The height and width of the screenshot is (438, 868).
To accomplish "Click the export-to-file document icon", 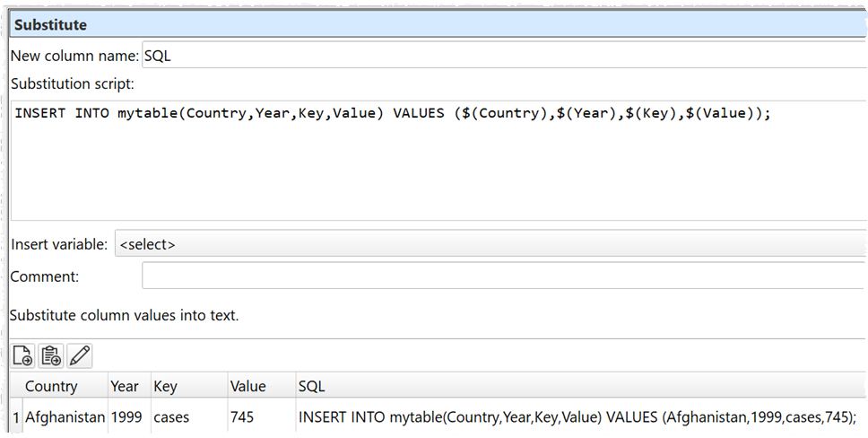I will [x=23, y=355].
